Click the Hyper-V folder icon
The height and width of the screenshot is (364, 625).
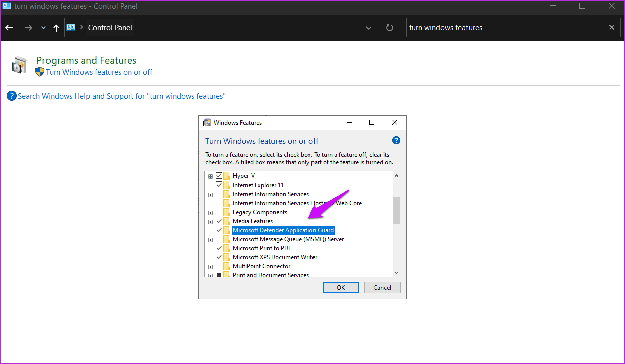point(227,176)
